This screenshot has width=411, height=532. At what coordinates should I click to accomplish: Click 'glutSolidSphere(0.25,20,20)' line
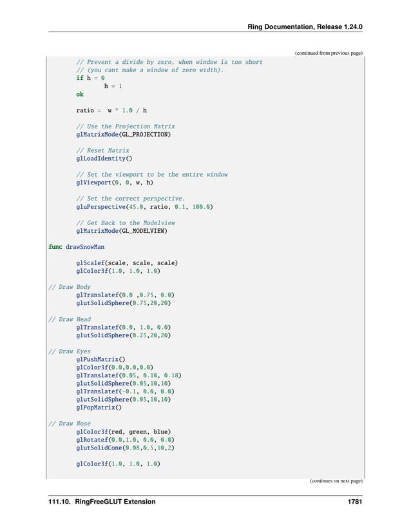coord(123,335)
